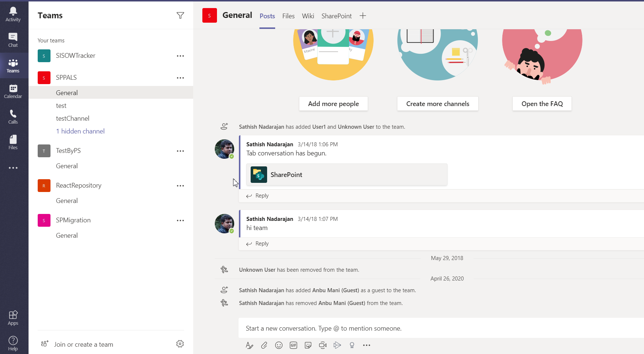Image resolution: width=644 pixels, height=354 pixels.
Task: Attach a file with the paperclip icon
Action: [264, 345]
